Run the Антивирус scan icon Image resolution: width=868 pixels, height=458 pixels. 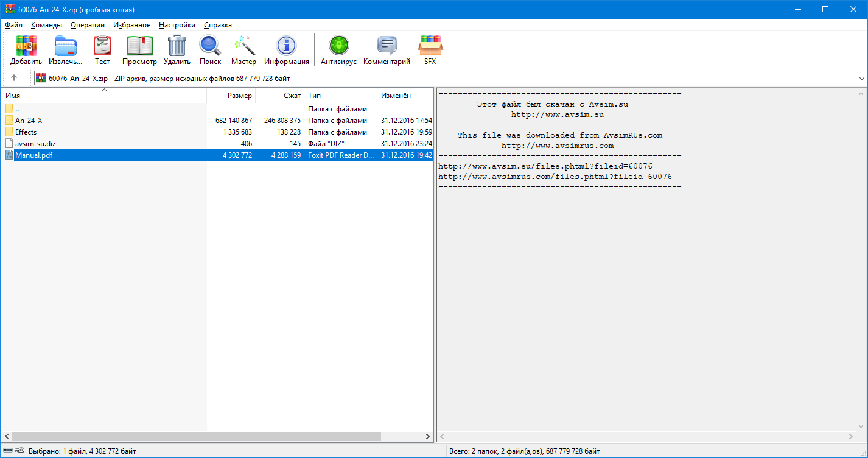tap(338, 50)
